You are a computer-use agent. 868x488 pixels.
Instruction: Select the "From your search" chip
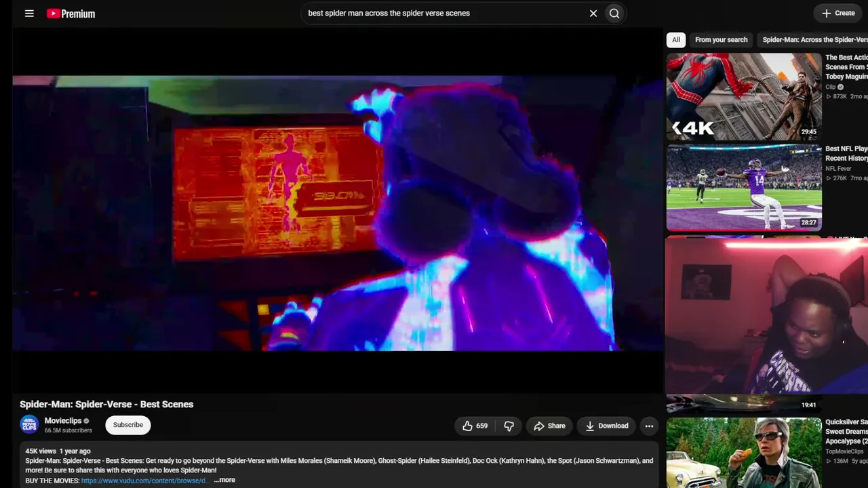point(721,40)
